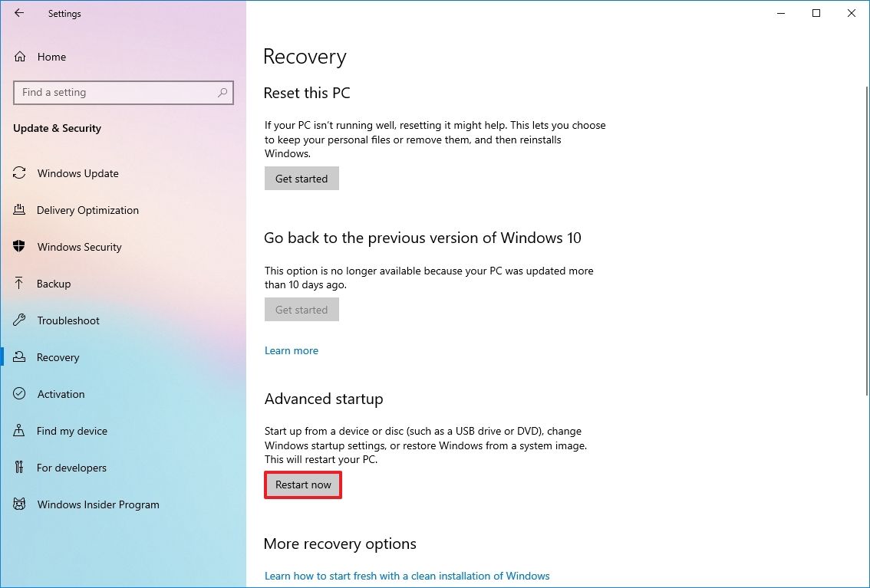Open Troubleshoot via the wrench icon
The width and height of the screenshot is (870, 588).
point(19,320)
